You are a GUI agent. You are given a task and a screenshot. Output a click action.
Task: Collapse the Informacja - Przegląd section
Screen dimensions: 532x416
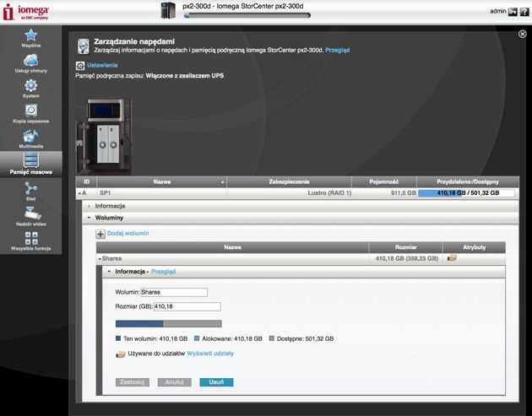click(109, 272)
